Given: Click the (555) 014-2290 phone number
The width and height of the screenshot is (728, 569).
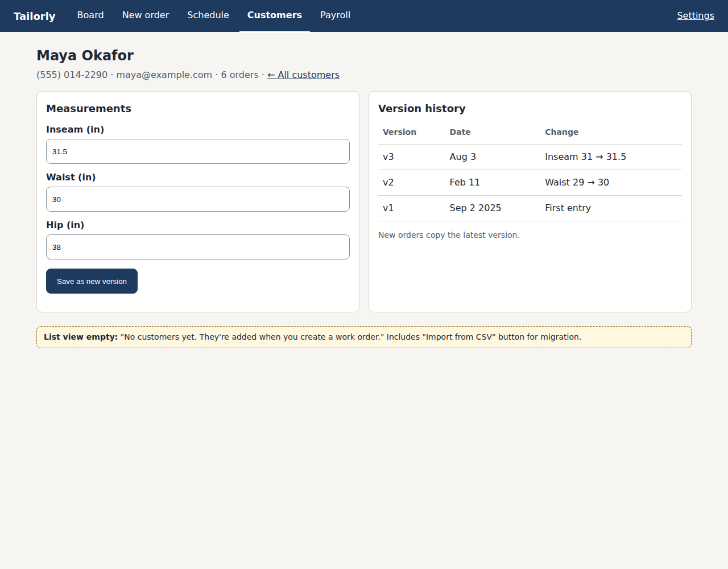Looking at the screenshot, I should tap(72, 75).
